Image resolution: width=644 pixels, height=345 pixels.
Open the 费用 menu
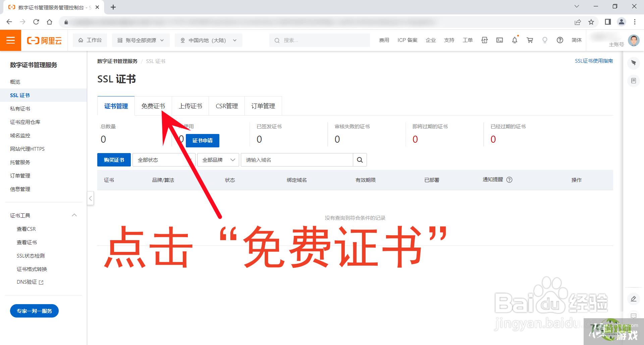[x=384, y=40]
